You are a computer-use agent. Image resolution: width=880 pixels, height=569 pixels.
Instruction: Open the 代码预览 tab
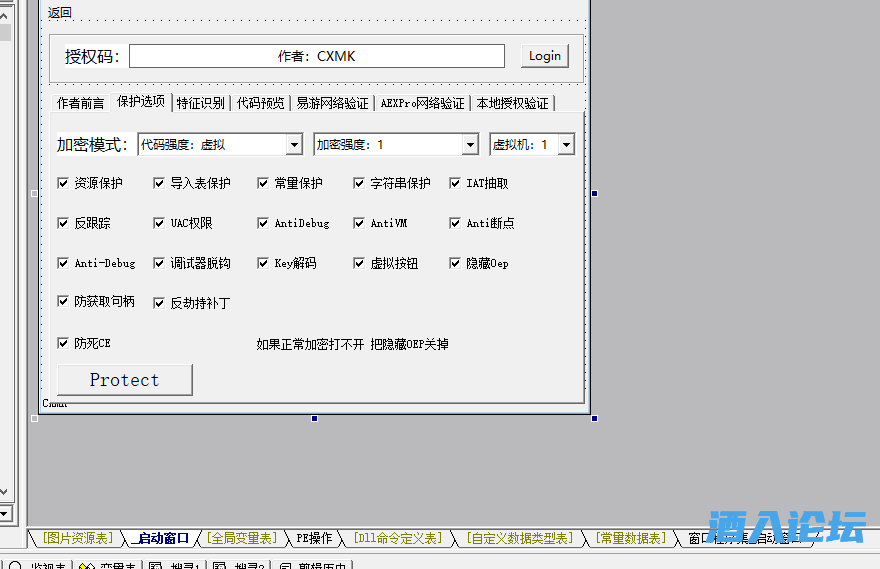pos(261,103)
